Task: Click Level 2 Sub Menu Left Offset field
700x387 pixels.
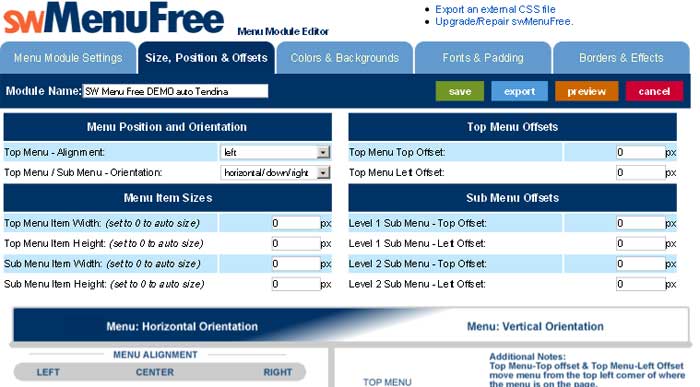Action: [640, 284]
